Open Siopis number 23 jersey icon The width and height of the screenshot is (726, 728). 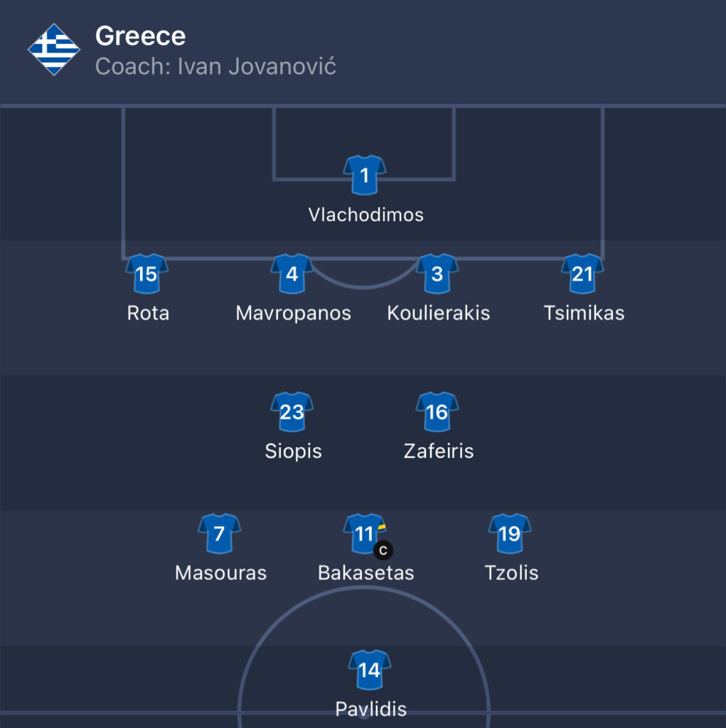292,412
